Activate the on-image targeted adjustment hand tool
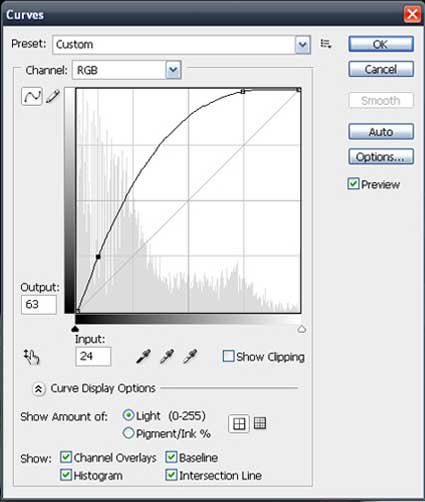 coord(32,357)
